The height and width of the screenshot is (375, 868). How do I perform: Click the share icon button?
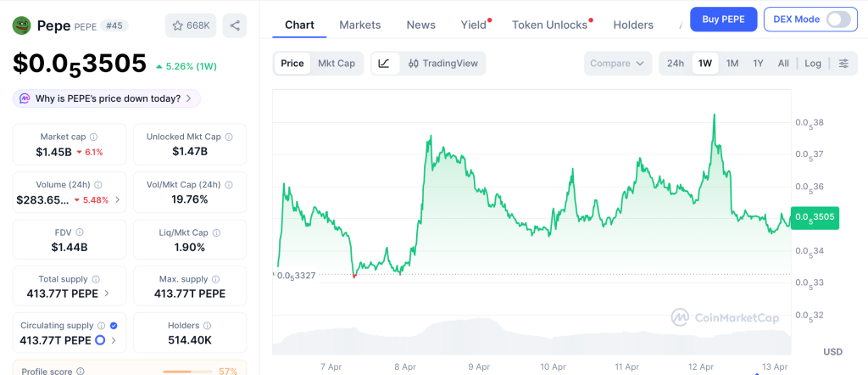pos(235,25)
